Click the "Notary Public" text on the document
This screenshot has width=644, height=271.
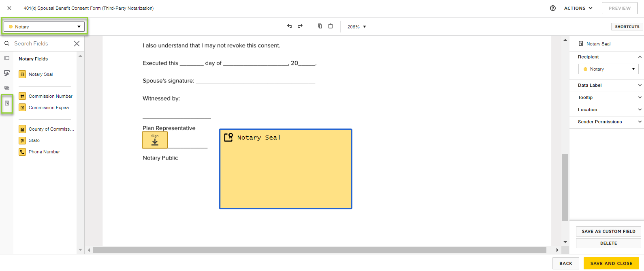tap(160, 158)
